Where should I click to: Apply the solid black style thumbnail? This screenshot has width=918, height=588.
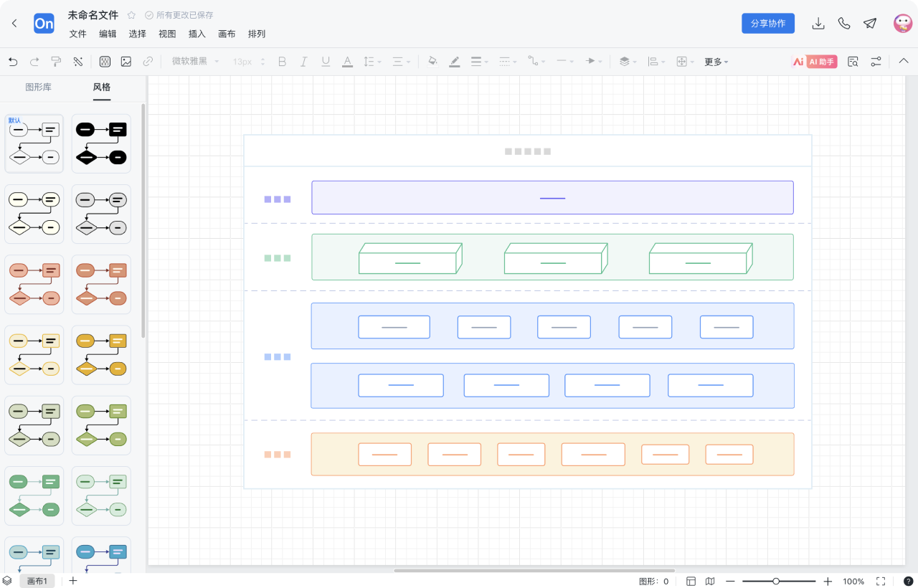pos(101,143)
